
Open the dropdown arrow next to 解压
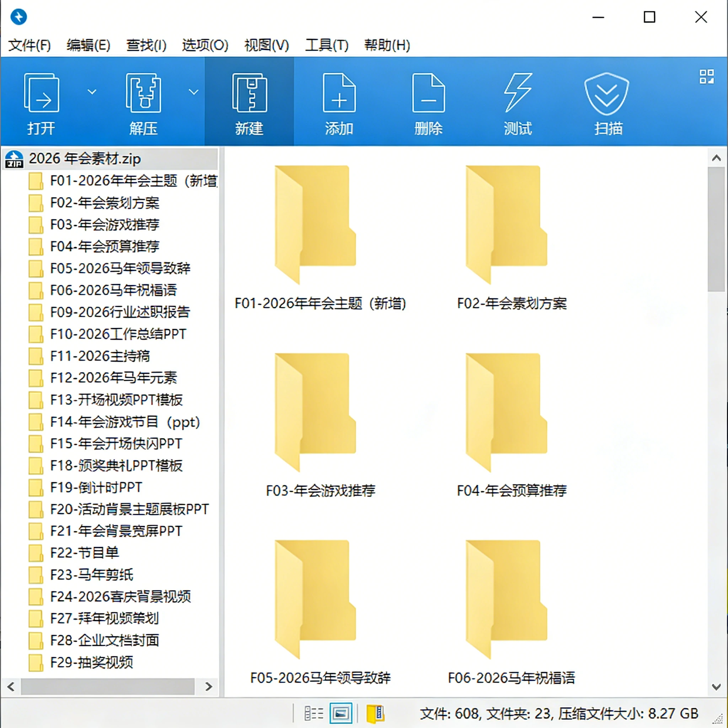click(193, 92)
